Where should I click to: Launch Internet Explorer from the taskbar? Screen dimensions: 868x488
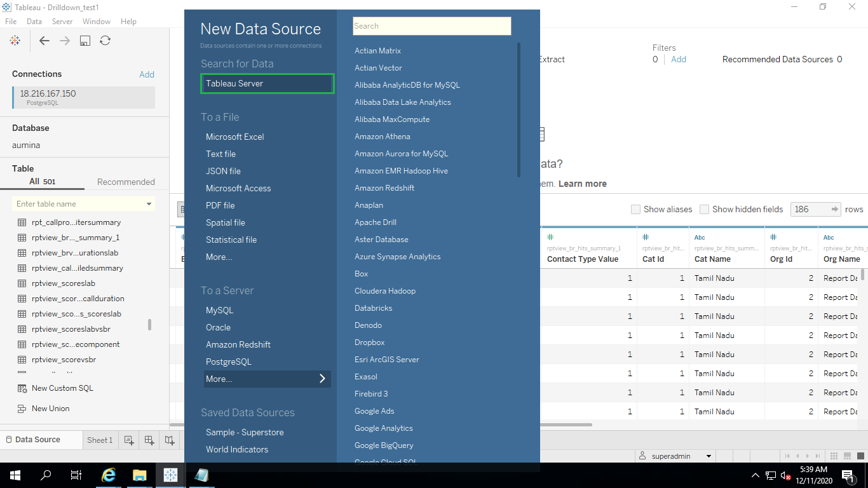[109, 475]
